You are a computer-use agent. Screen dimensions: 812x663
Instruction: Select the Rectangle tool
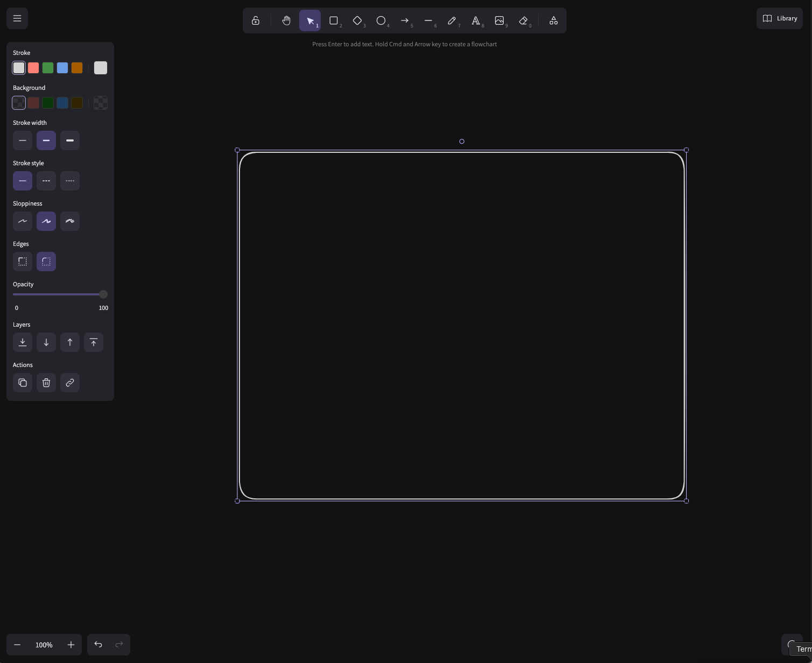click(x=334, y=20)
